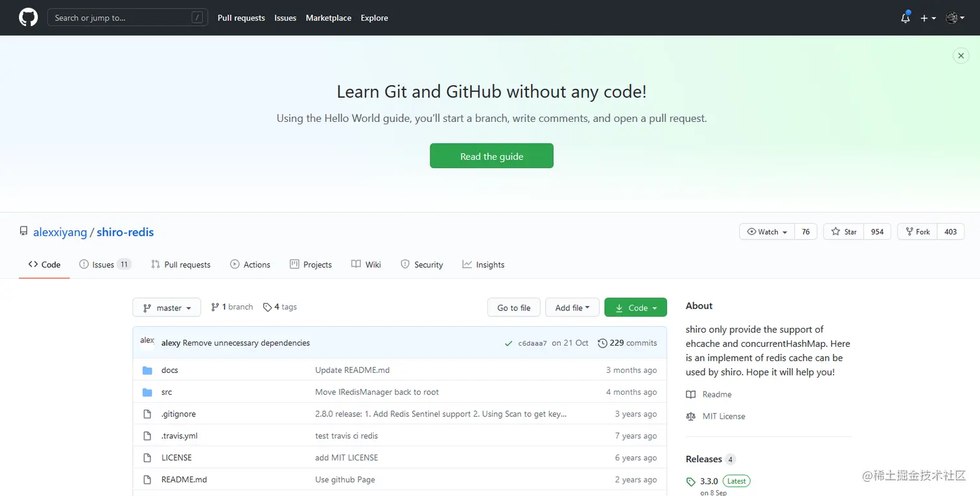The height and width of the screenshot is (496, 980).
Task: Go to Explore
Action: coord(375,18)
